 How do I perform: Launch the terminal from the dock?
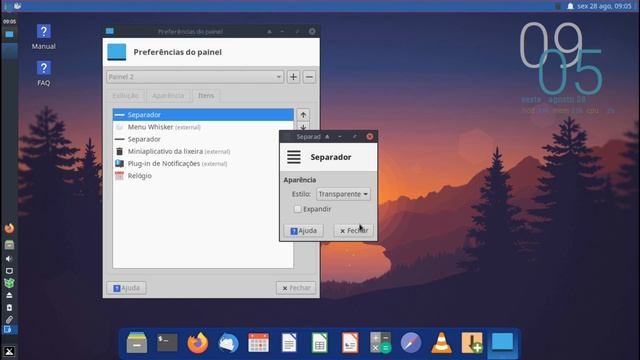(x=167, y=342)
